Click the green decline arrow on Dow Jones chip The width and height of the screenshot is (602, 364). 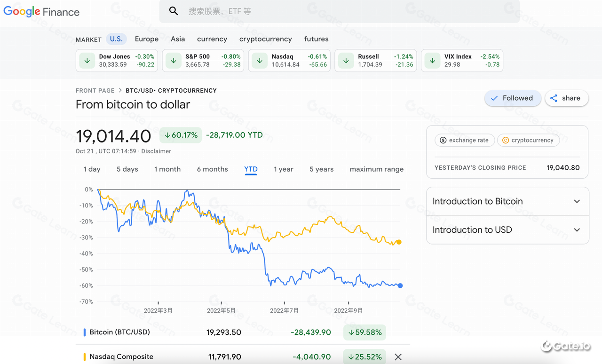tap(87, 60)
